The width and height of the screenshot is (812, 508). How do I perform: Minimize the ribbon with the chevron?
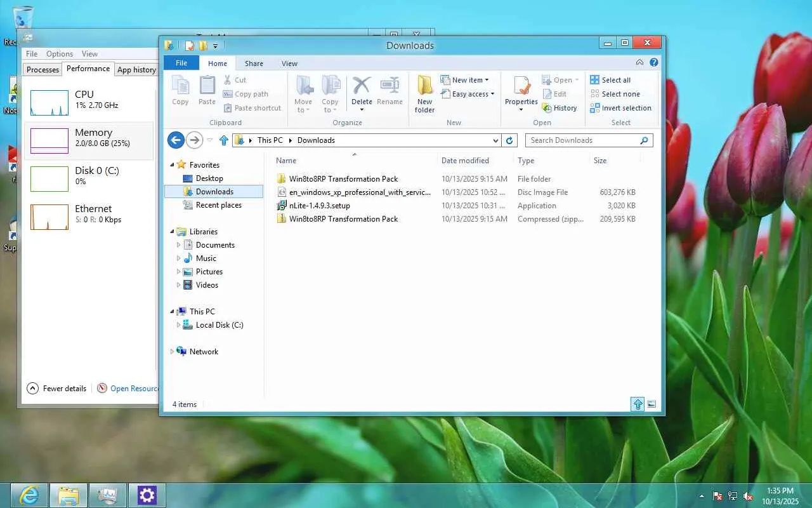[x=639, y=63]
